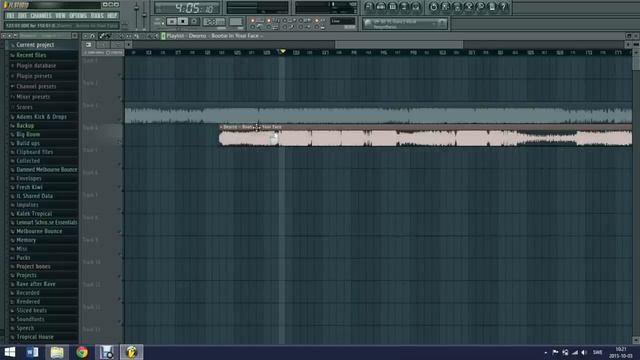Open the TOOLS menu
The width and height of the screenshot is (640, 360).
pos(97,16)
